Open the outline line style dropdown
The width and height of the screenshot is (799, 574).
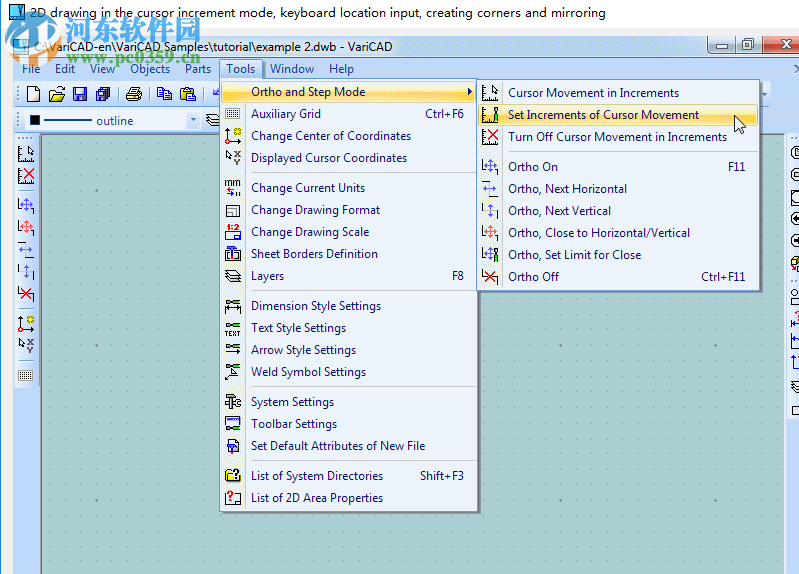coord(193,120)
